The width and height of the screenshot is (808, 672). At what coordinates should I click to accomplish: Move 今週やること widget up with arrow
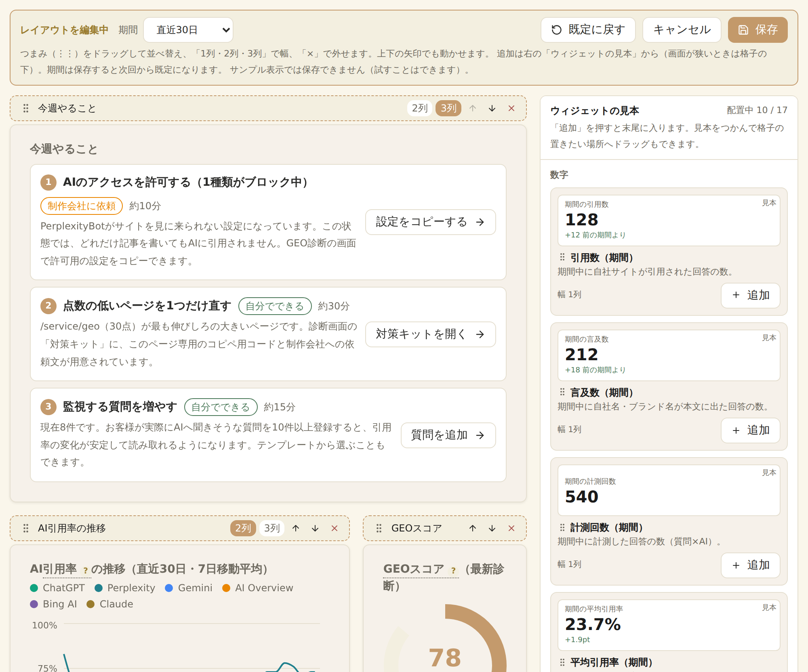(473, 108)
